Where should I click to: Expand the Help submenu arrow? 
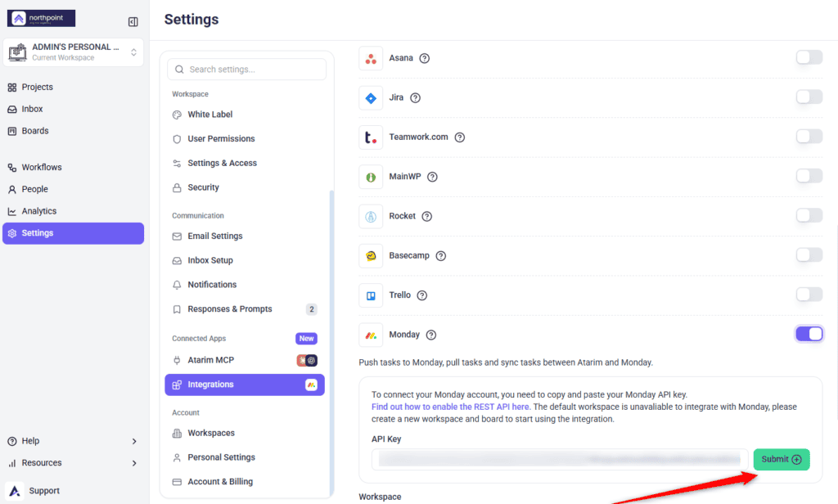[134, 442]
